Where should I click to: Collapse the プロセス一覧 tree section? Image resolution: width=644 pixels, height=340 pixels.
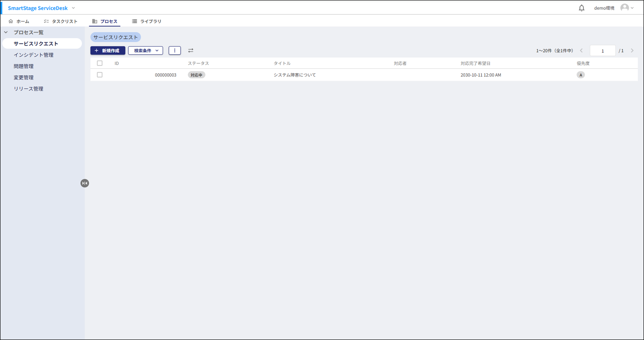(6, 32)
